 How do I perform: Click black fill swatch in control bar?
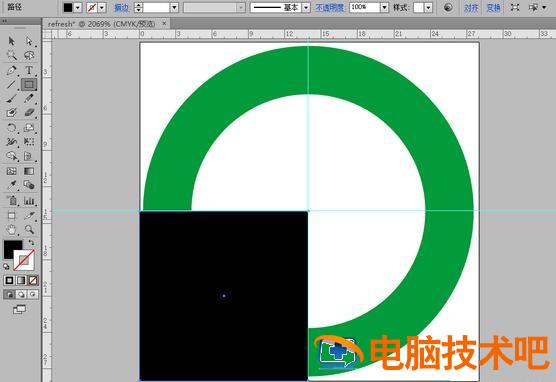[68, 7]
